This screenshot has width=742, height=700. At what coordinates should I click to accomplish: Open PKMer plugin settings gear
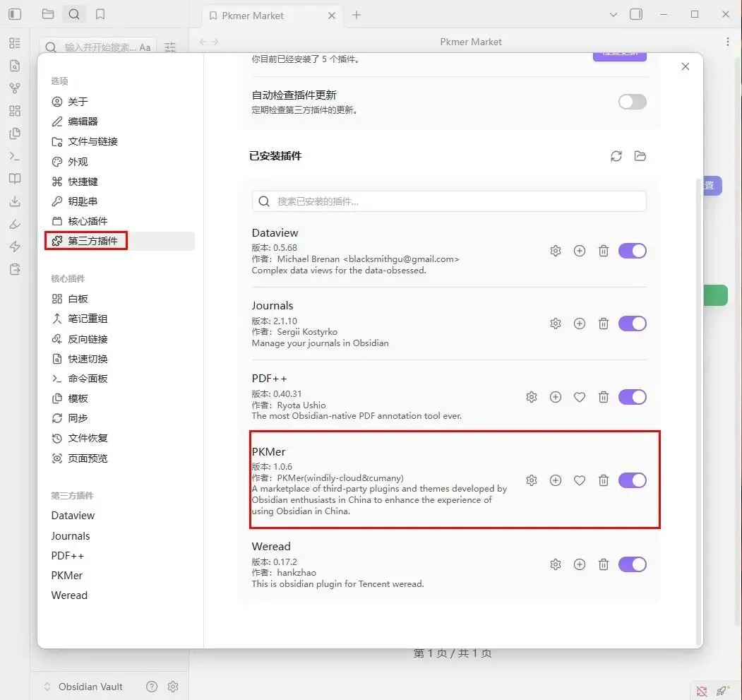(x=532, y=480)
